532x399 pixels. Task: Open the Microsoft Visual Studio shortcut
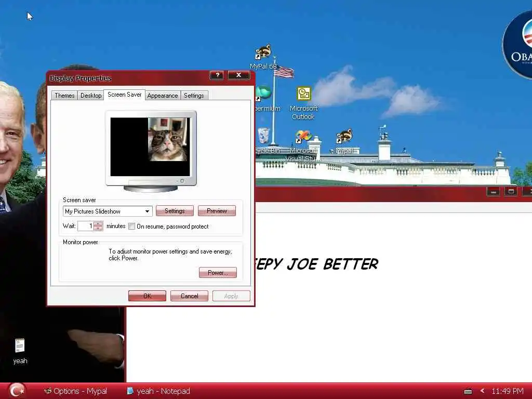[x=303, y=145]
